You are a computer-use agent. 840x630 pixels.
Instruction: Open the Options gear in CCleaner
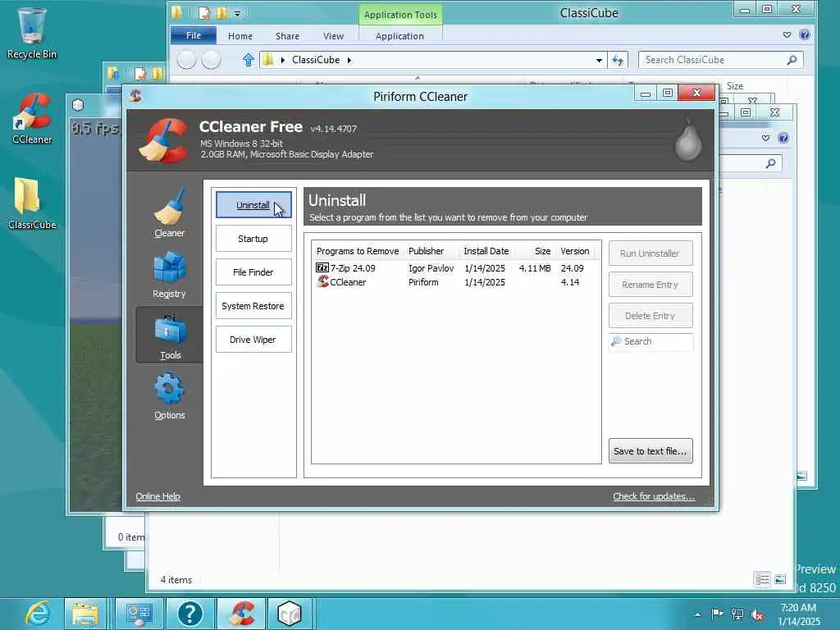click(x=169, y=396)
